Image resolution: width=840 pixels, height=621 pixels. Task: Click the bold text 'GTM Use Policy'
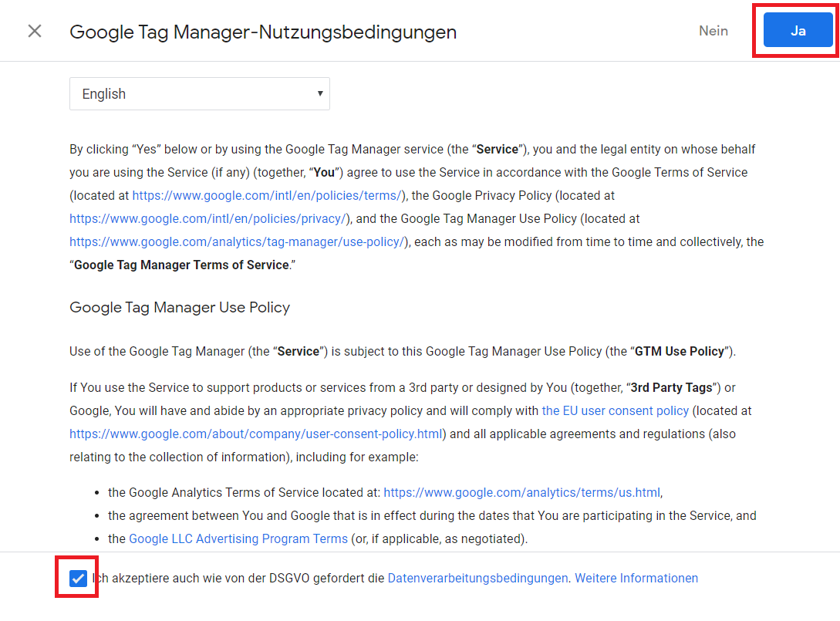tap(680, 352)
